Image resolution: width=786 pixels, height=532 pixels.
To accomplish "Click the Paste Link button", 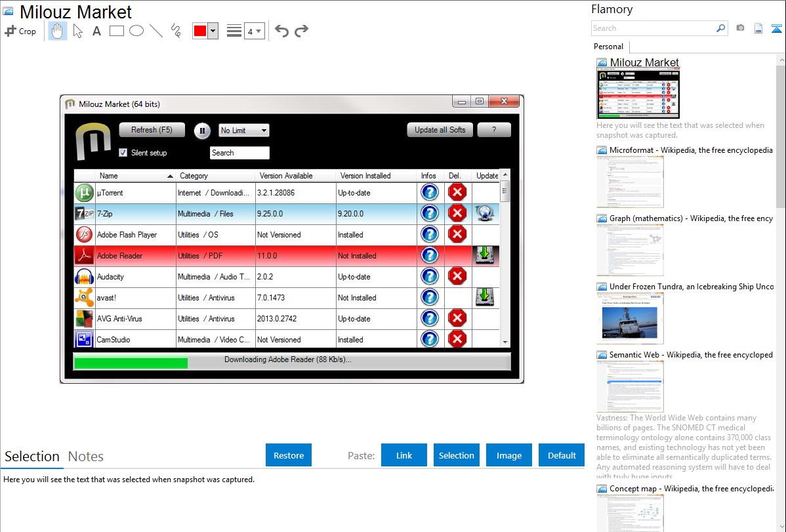I will pos(404,455).
